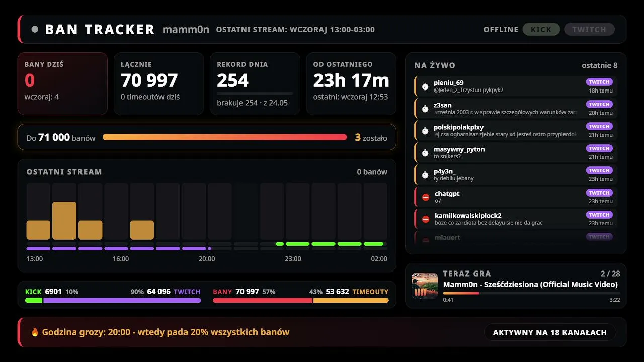Click username polskipolakplxy in live feed

(x=459, y=127)
